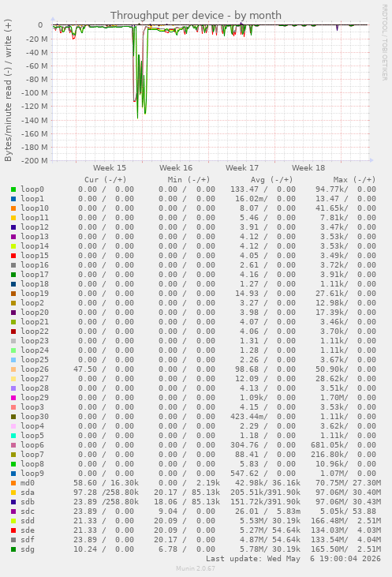
Task: Click the sdg dark green legend swatch
Action: pos(13,549)
